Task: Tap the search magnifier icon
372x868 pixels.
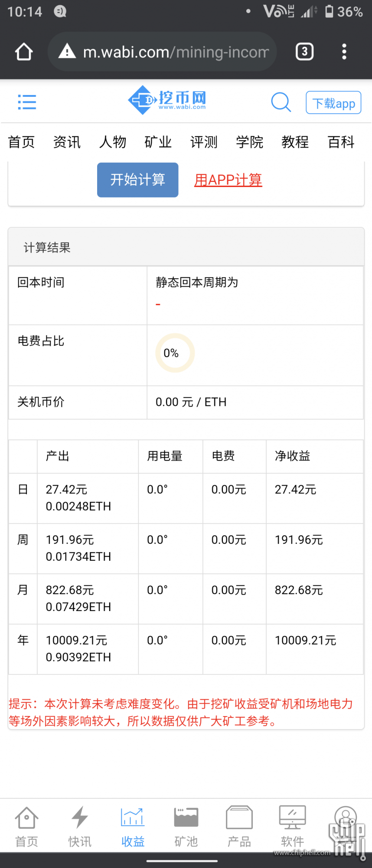Action: [x=281, y=102]
